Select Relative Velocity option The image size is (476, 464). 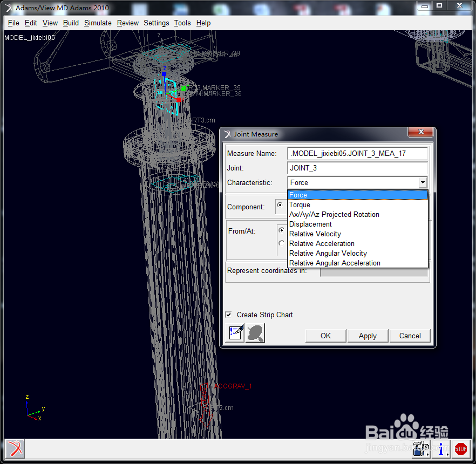[x=358, y=234]
